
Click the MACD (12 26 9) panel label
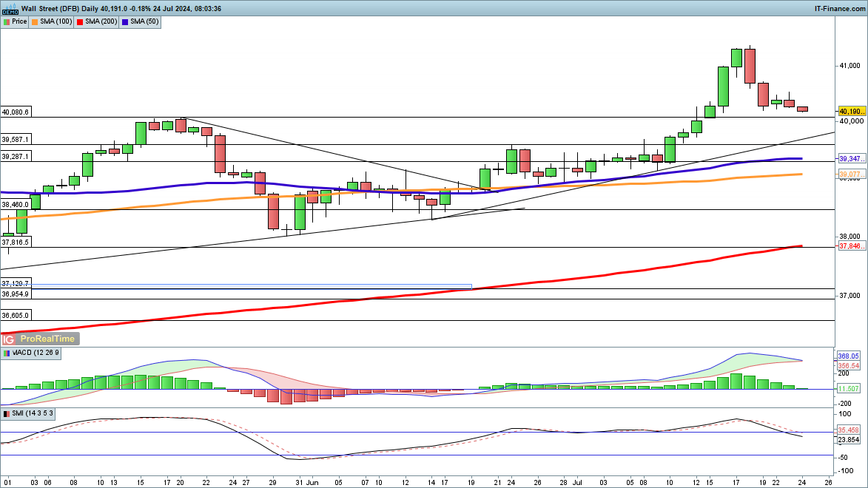36,353
